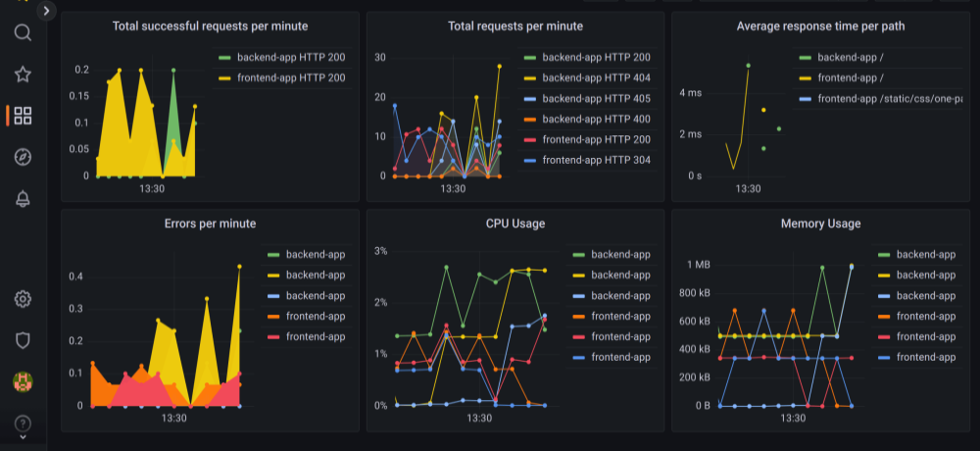The height and width of the screenshot is (451, 980).
Task: Open color picker for light-blue backend-app in CPU Usage
Action: (x=579, y=296)
